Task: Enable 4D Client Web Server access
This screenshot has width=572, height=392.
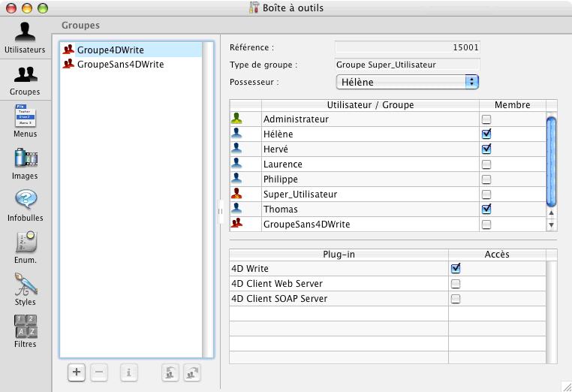Action: [x=455, y=284]
